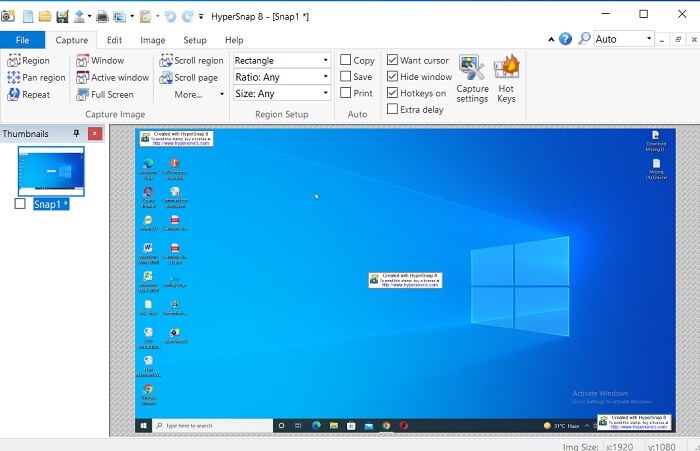The width and height of the screenshot is (700, 451).
Task: Uncheck Hide window option
Action: [392, 76]
